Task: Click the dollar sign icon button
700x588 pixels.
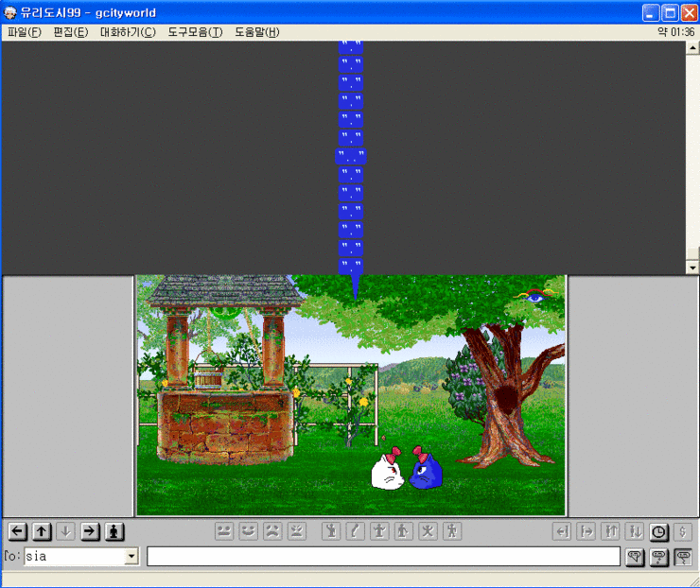Action: pos(683,531)
